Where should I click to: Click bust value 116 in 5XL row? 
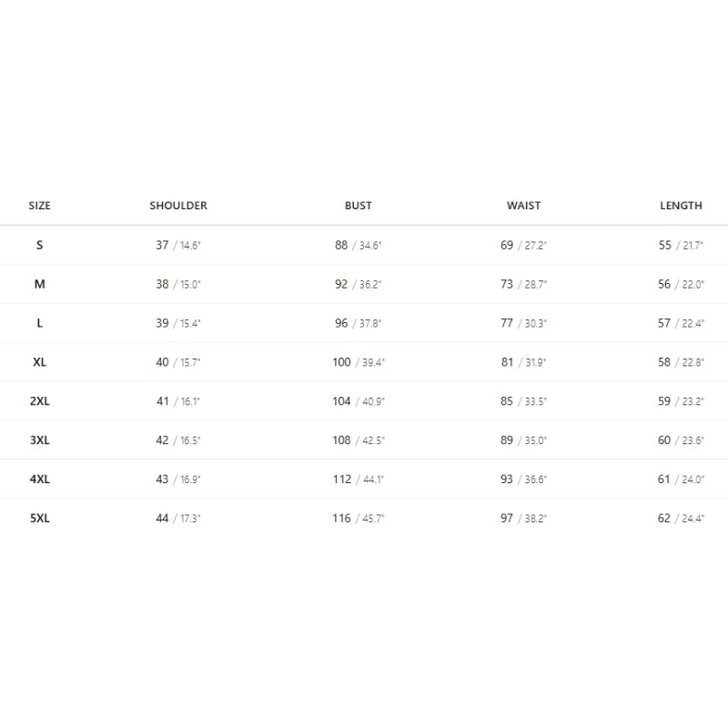341,518
